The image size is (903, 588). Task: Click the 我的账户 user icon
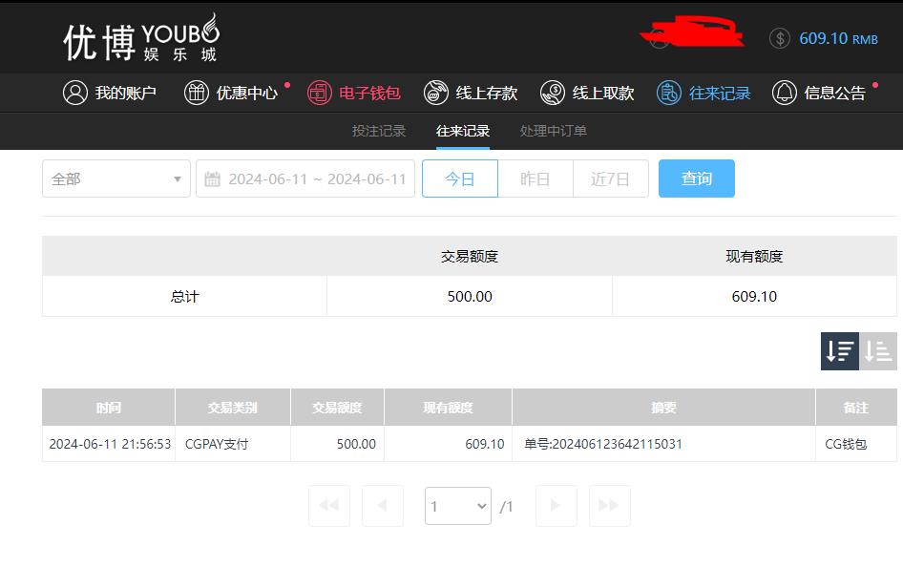tap(74, 93)
